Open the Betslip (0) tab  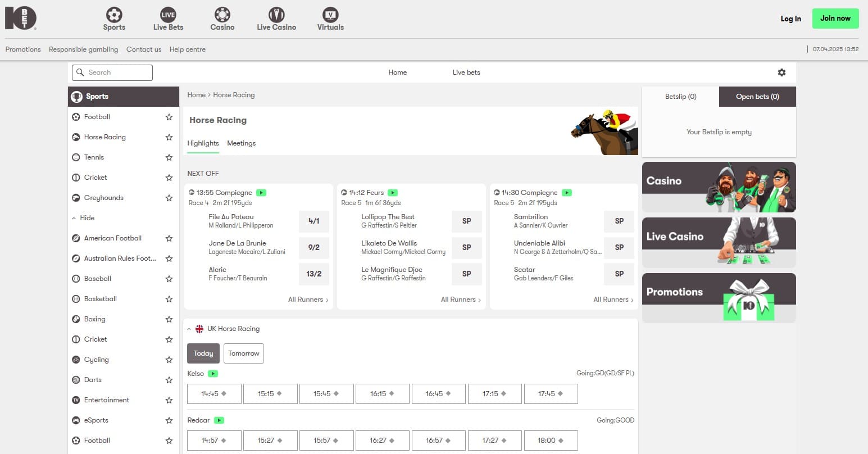[x=680, y=97]
